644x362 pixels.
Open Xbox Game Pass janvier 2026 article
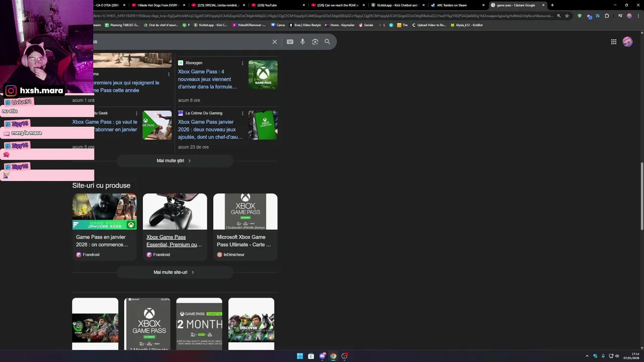pos(210,129)
